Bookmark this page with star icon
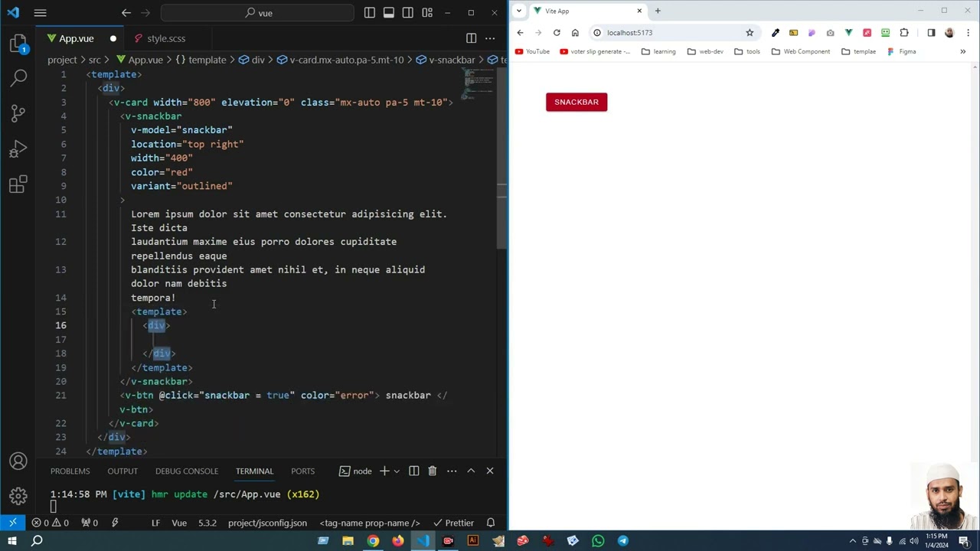This screenshot has width=980, height=551. pyautogui.click(x=750, y=33)
